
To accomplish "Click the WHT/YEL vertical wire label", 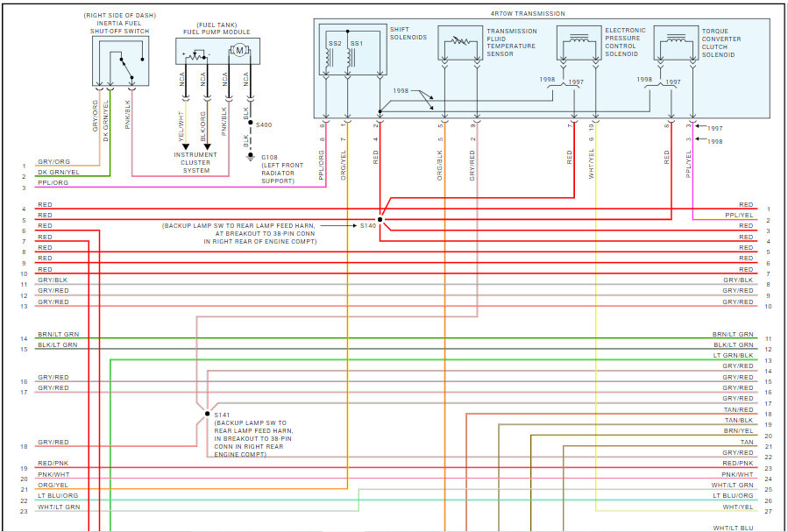I will 592,164.
